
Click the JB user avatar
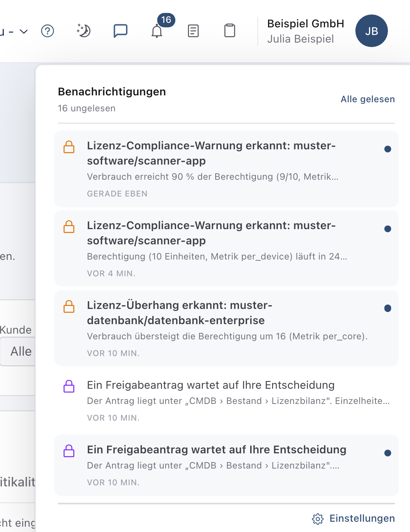tap(371, 31)
